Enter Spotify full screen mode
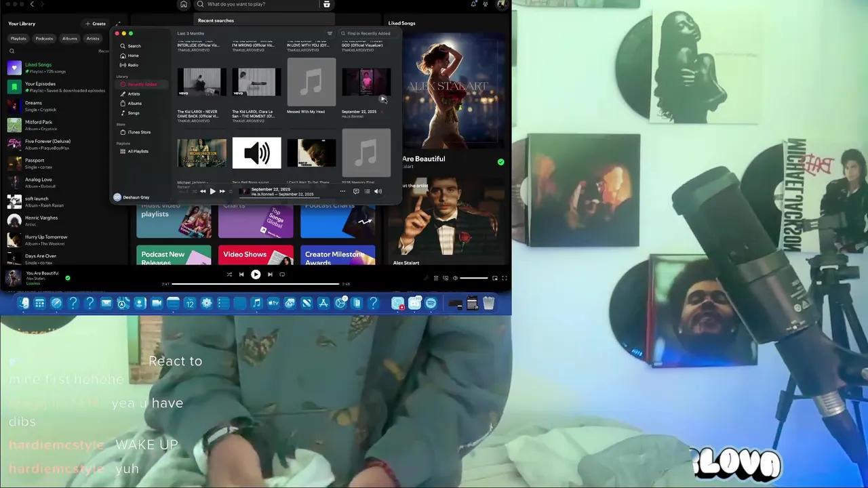This screenshot has height=488, width=868. [504, 278]
